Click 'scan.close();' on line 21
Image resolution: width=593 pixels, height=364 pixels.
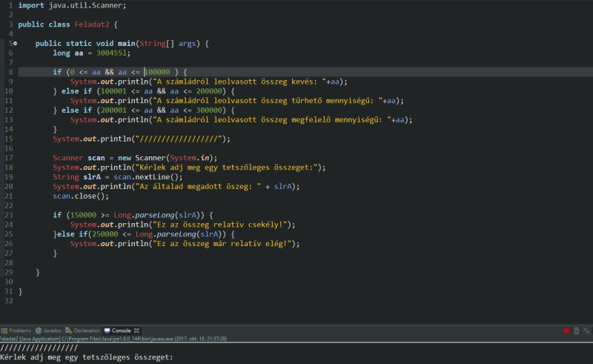tap(81, 196)
